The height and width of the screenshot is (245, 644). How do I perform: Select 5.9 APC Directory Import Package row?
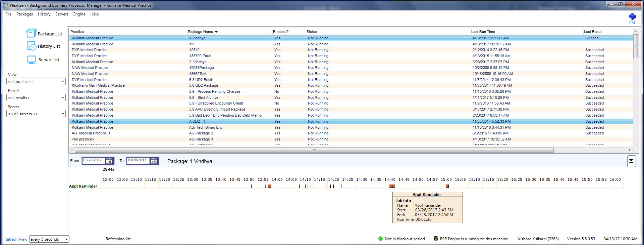click(x=351, y=109)
